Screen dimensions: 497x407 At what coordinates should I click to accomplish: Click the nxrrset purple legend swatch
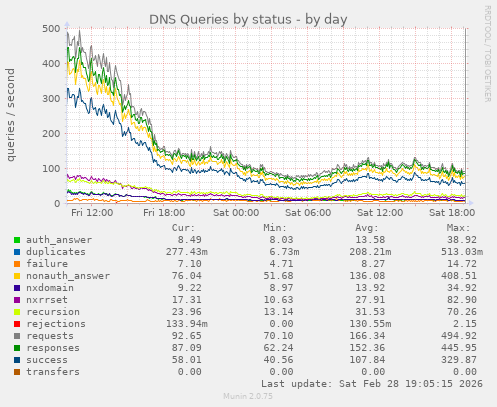17,300
